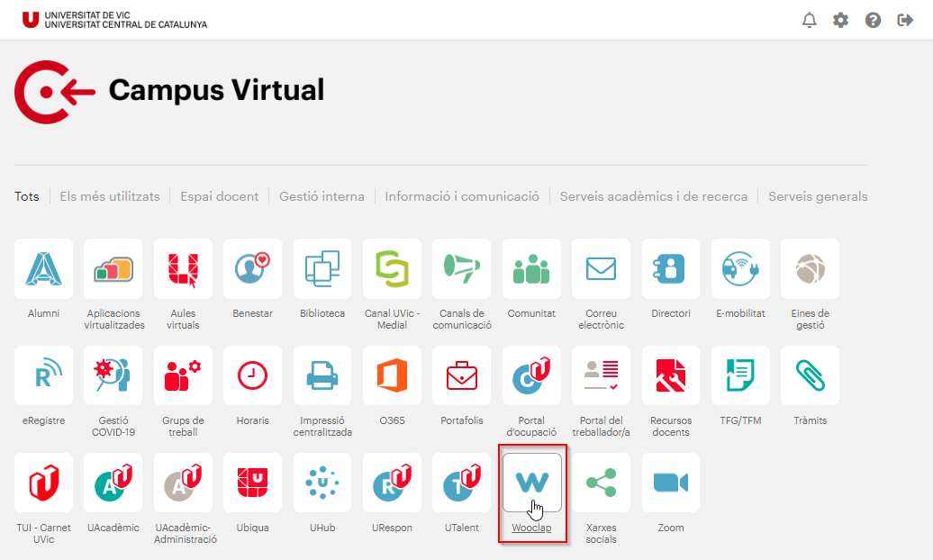Click the Directori label text
The image size is (933, 560).
tap(671, 313)
